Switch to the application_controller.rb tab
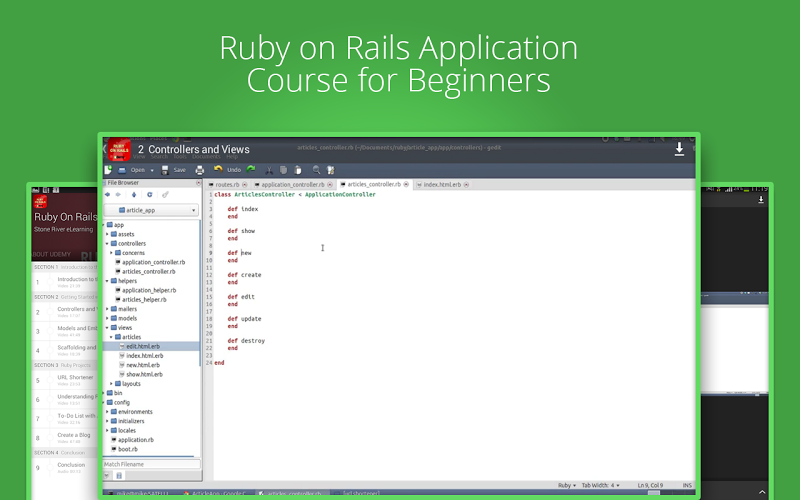800x500 pixels. click(292, 185)
